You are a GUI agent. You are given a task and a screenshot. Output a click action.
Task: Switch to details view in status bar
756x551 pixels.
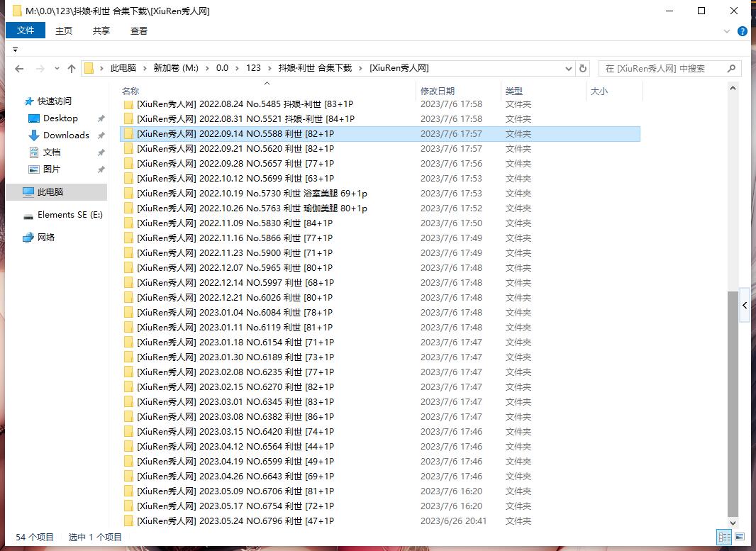tap(724, 538)
